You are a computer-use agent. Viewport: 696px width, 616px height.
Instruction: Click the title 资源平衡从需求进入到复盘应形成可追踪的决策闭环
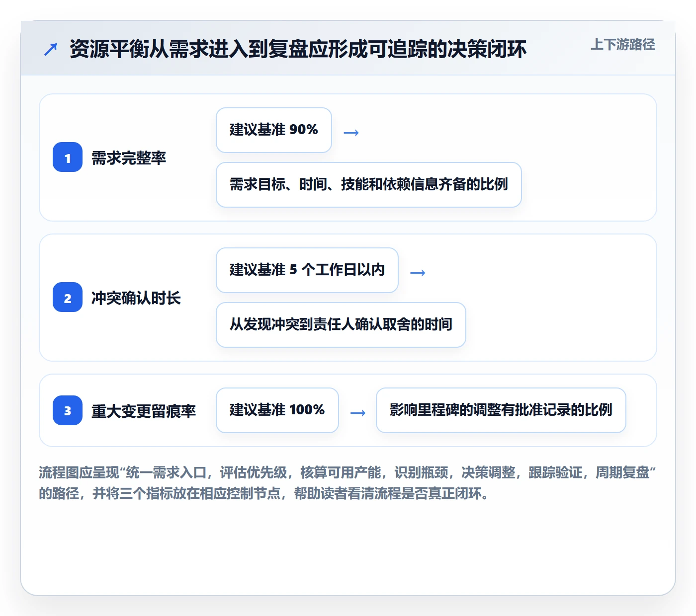click(298, 49)
